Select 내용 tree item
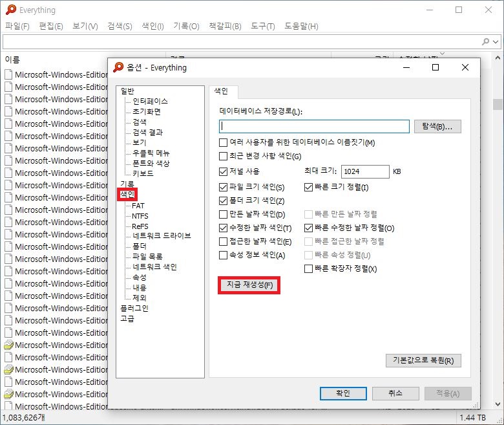Screen dimensions: 504x425 pyautogui.click(x=140, y=287)
